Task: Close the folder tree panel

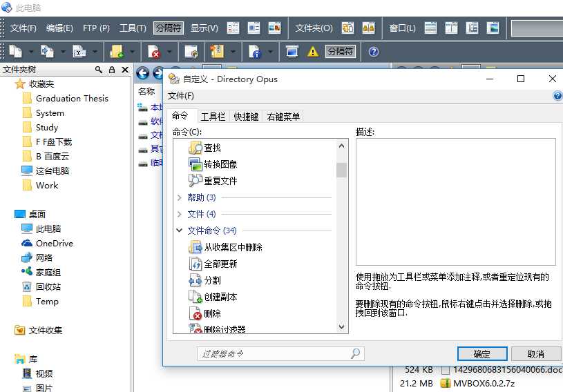Action: pyautogui.click(x=125, y=70)
